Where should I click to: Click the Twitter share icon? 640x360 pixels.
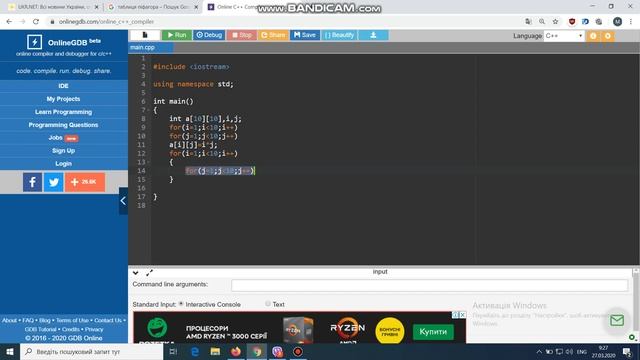(53, 182)
